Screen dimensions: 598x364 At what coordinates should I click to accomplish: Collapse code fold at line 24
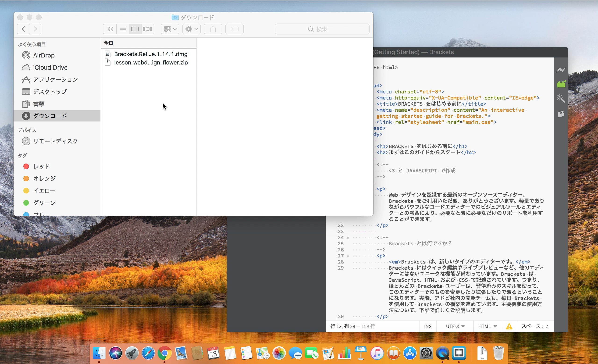point(348,238)
